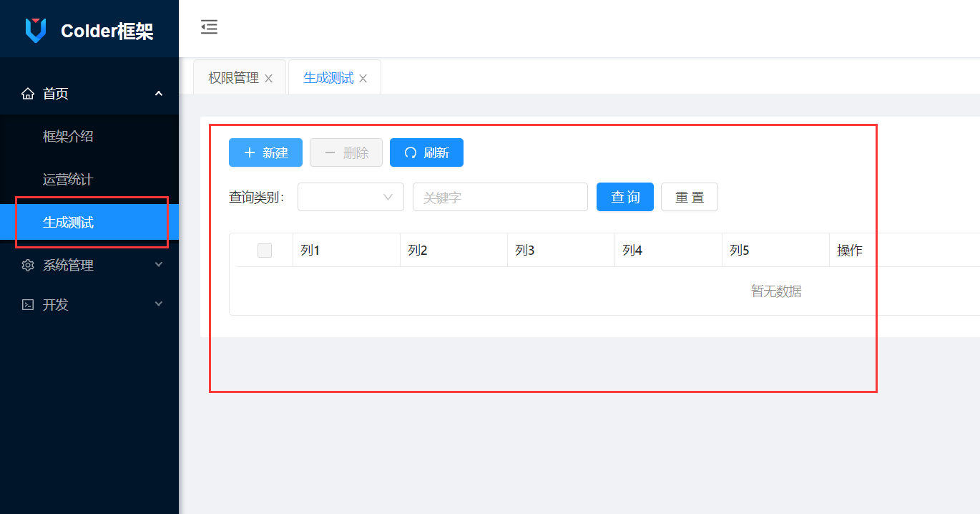980x514 pixels.
Task: Click the development icon beside 开发
Action: point(27,304)
